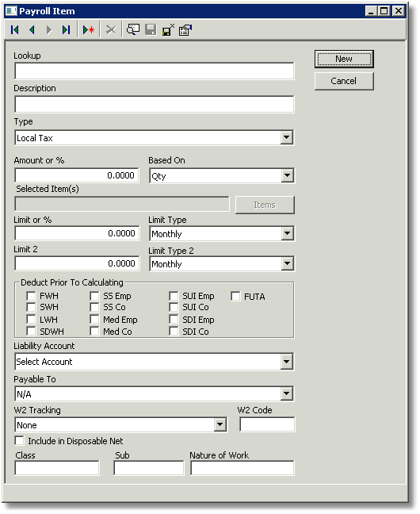Screen dimensions: 420x514
Task: Expand the W2 Tracking dropdown
Action: coord(220,425)
